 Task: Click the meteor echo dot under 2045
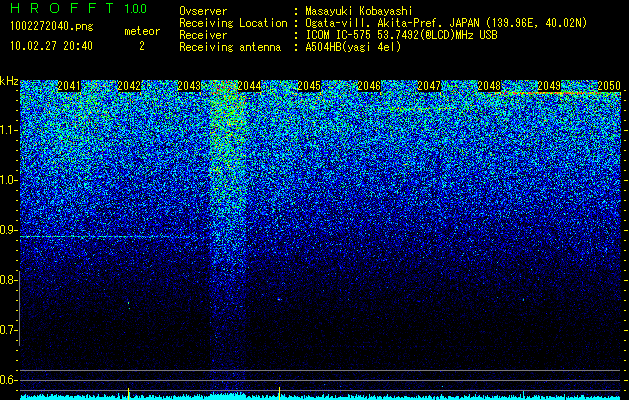(279, 299)
